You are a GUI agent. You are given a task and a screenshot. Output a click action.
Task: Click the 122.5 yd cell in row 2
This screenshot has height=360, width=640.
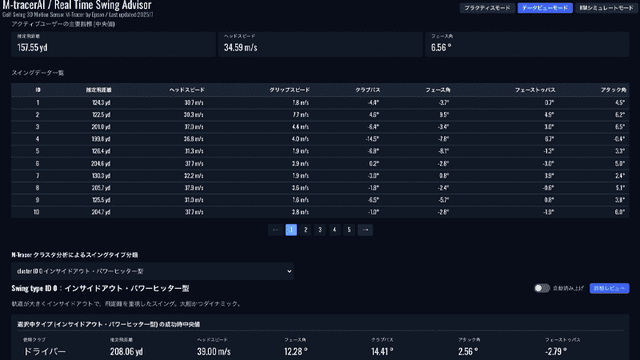point(101,115)
